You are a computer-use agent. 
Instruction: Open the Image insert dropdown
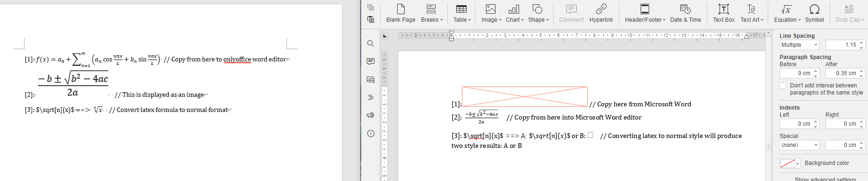click(x=491, y=13)
